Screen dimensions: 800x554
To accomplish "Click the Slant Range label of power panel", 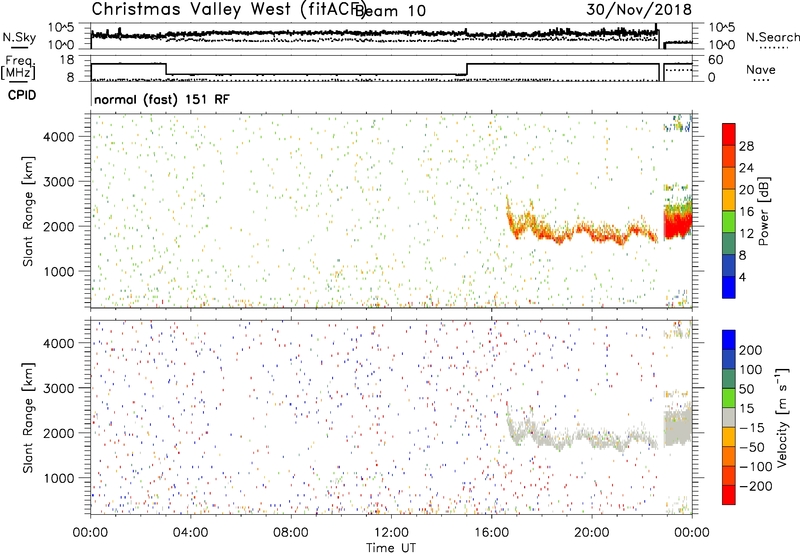I will point(28,211).
